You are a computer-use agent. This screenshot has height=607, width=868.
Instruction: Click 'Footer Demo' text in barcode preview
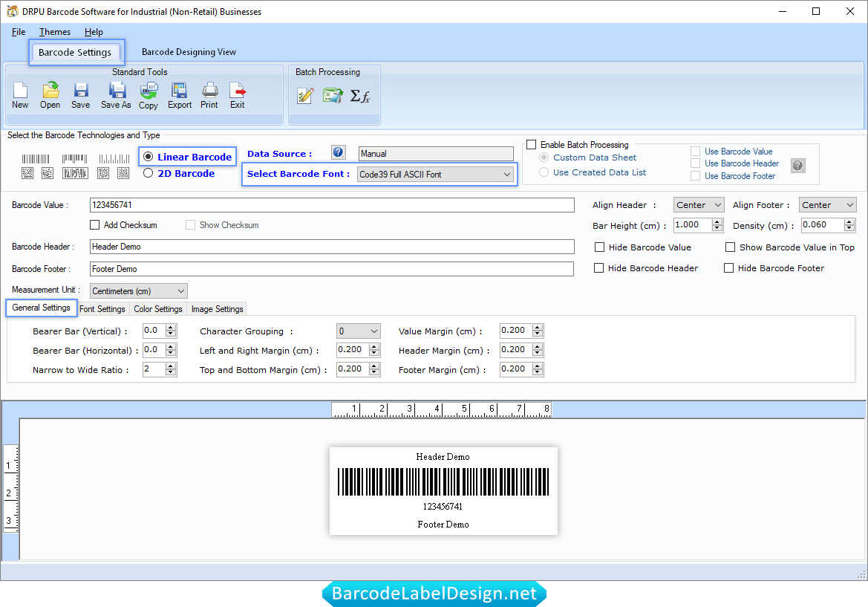coord(443,525)
